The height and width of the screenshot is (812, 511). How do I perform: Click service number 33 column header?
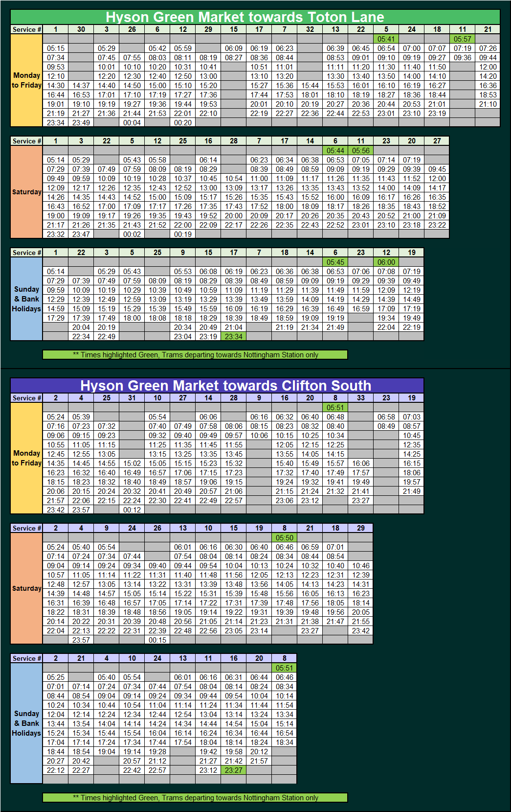[361, 398]
